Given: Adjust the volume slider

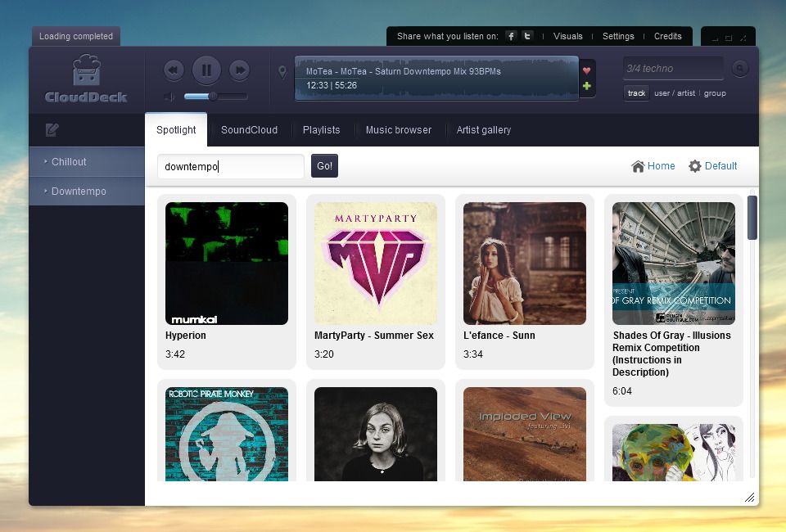Looking at the screenshot, I should pyautogui.click(x=214, y=97).
